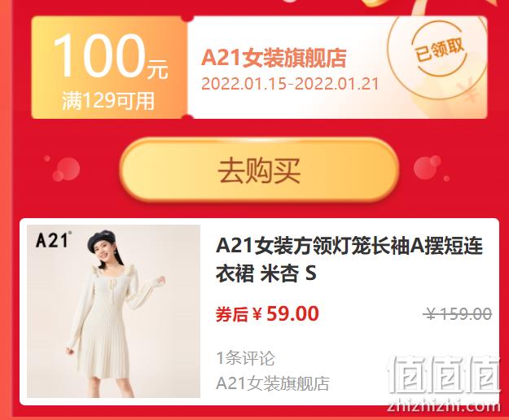Screen dimensions: 509x420
Task: Click the zhizhizhi.com watermark text
Action: pyautogui.click(x=443, y=405)
